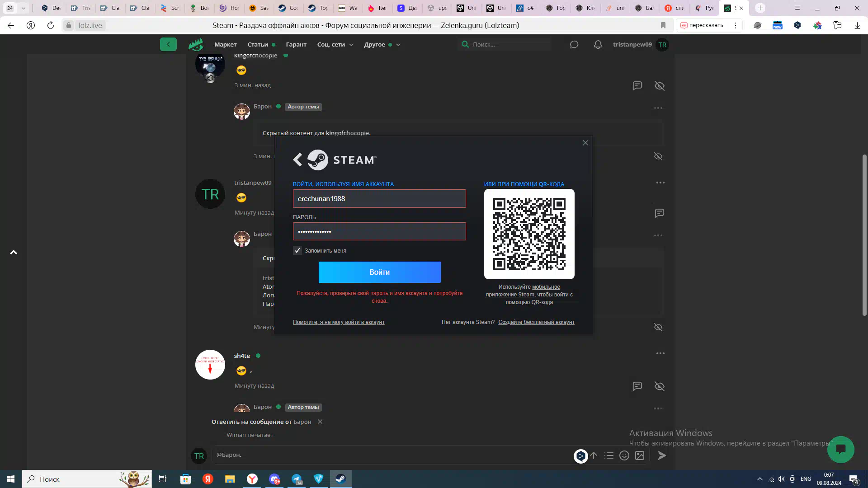Expand the browser tab group dropdown
This screenshot has width=868, height=488.
pos(24,8)
